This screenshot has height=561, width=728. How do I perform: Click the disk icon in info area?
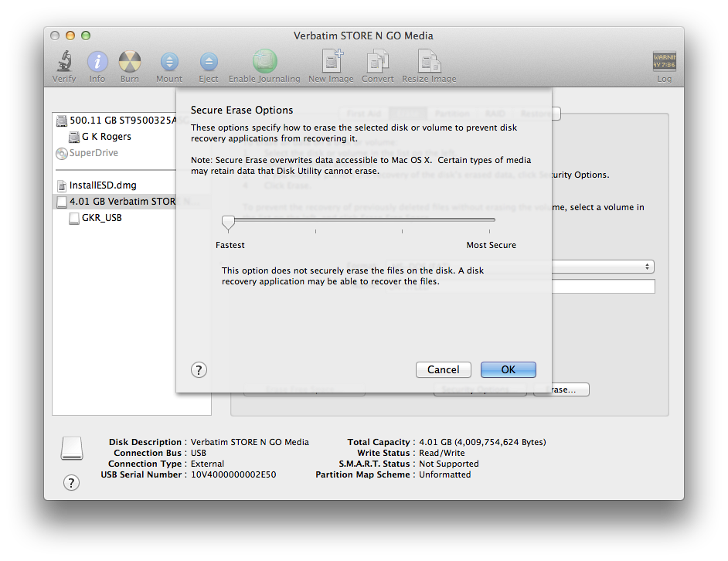[x=72, y=448]
